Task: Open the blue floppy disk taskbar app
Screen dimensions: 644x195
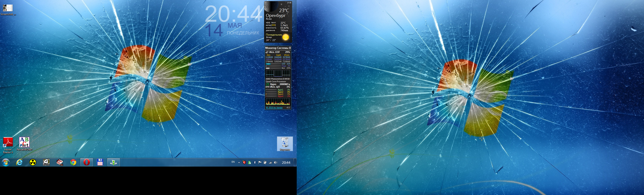Action: click(x=100, y=162)
